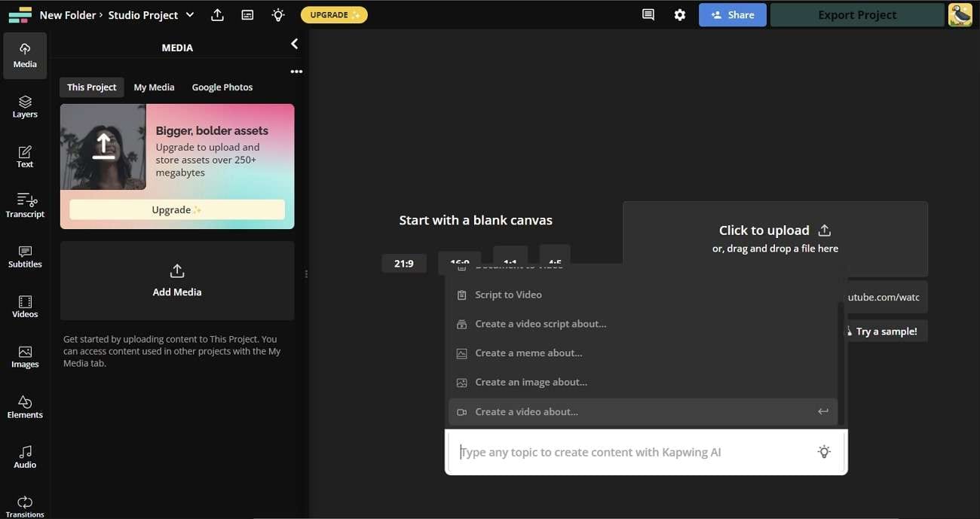Select Create a video about option
980x519 pixels.
642,411
